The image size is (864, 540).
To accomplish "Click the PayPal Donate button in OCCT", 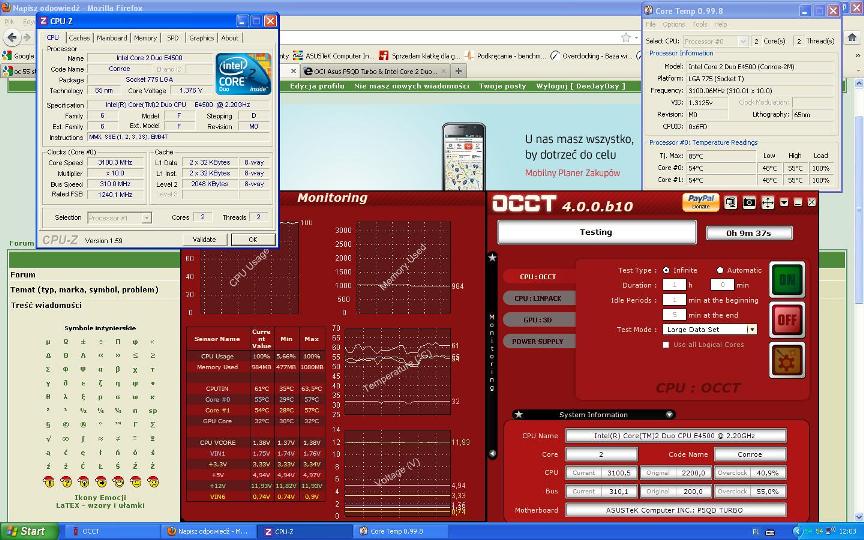I will [700, 202].
